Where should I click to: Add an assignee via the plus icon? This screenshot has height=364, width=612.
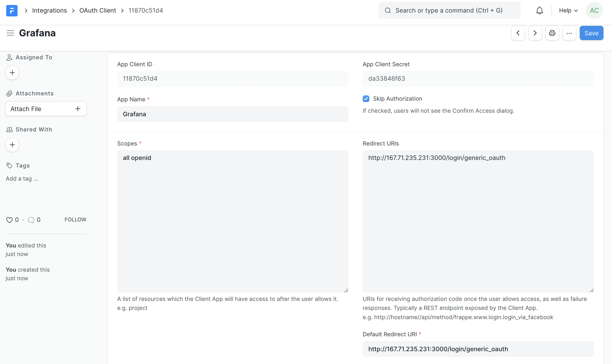click(x=12, y=72)
